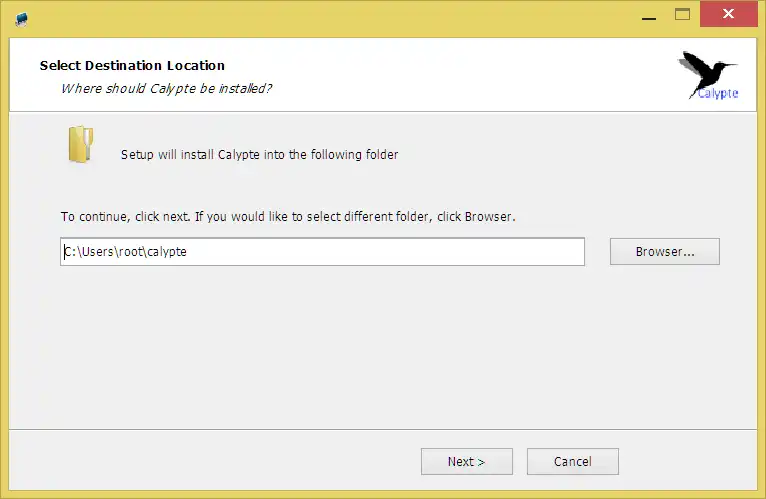Proceed with the Next > button
766x499 pixels.
(x=466, y=461)
